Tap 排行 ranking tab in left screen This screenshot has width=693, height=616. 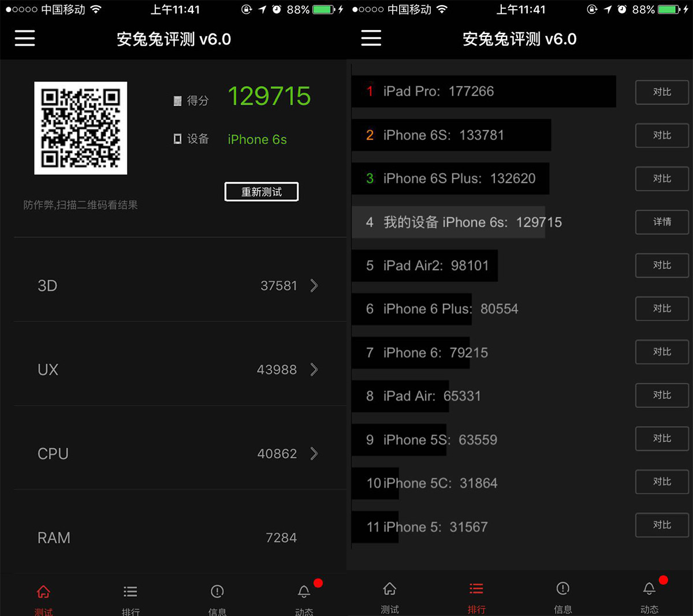(131, 599)
